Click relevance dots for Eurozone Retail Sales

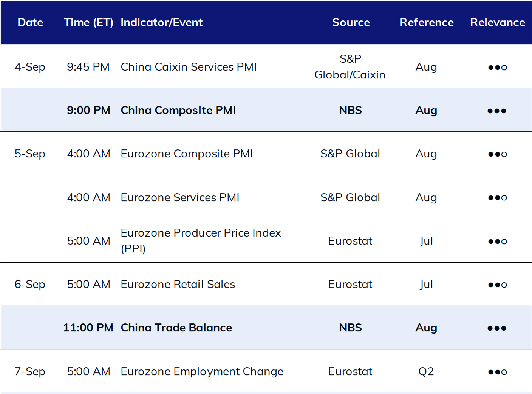(x=497, y=285)
